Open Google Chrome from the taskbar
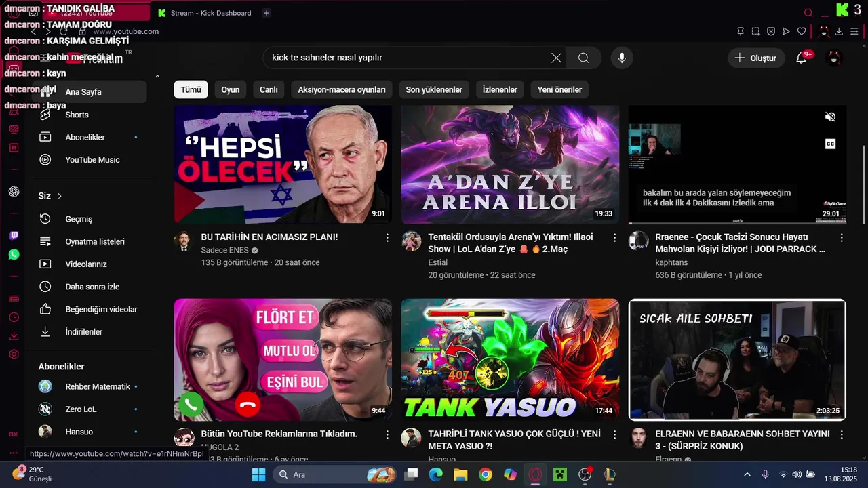Viewport: 868px width, 488px height. click(485, 474)
